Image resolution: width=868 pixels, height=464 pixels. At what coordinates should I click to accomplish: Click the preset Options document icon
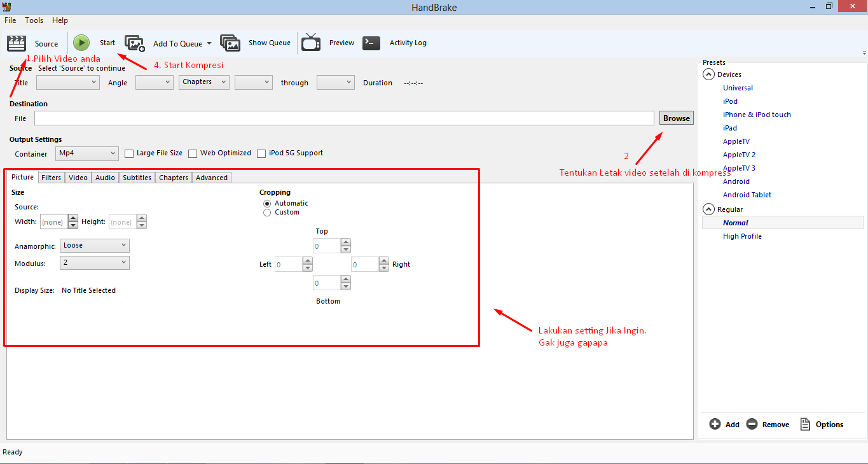click(805, 424)
